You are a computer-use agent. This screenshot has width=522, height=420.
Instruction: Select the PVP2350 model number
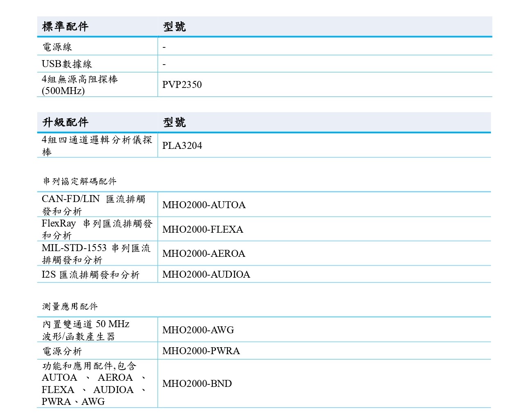click(182, 85)
